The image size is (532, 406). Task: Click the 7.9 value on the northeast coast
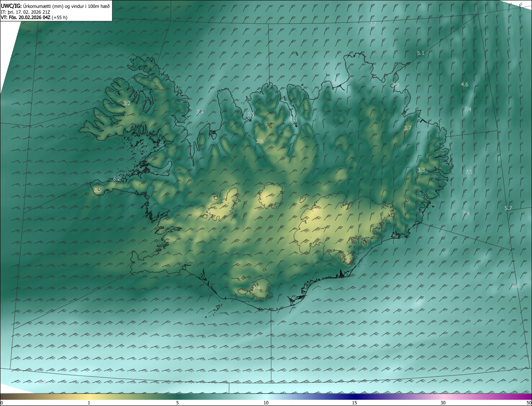[395, 86]
